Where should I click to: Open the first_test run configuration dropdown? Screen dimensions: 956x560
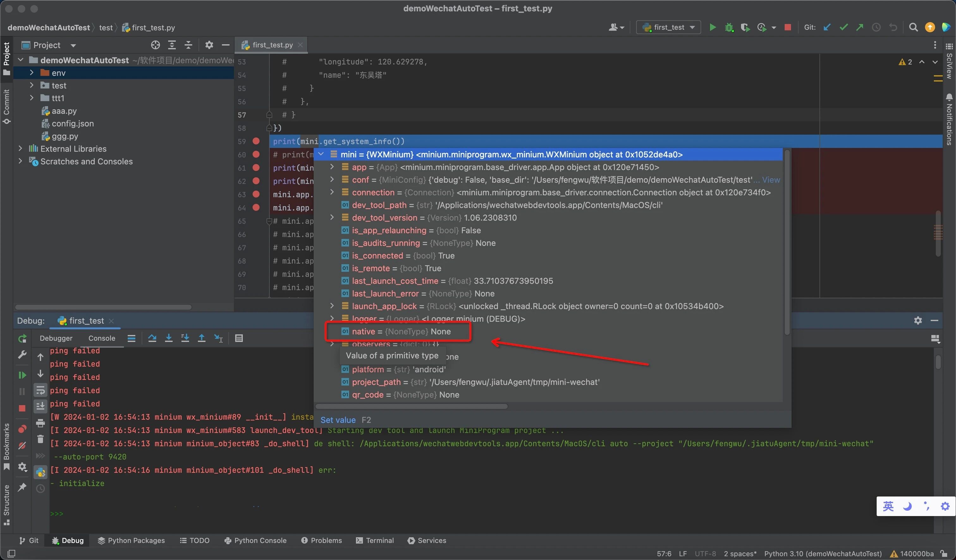[x=669, y=27]
